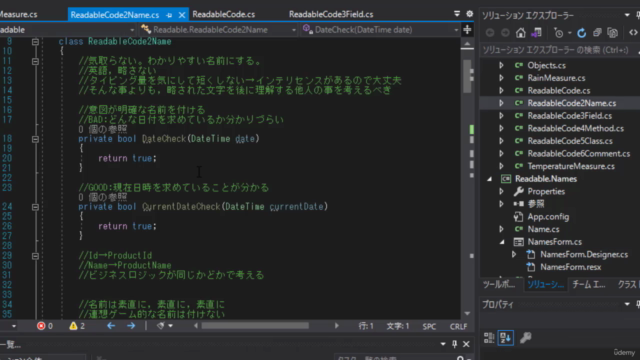Click the scroll-down arrow of editor scrollbar
The height and width of the screenshot is (360, 640).
point(467,313)
